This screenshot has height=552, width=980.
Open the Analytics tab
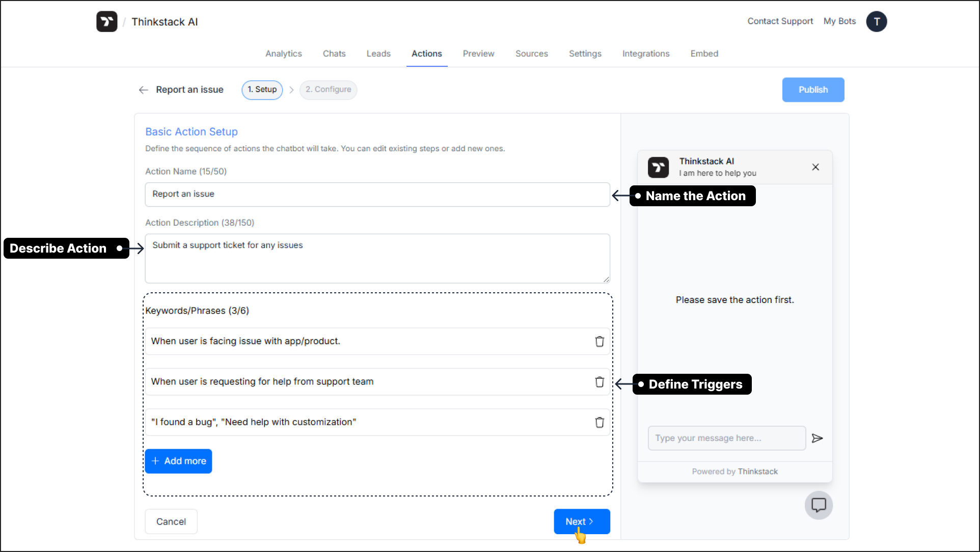[284, 53]
